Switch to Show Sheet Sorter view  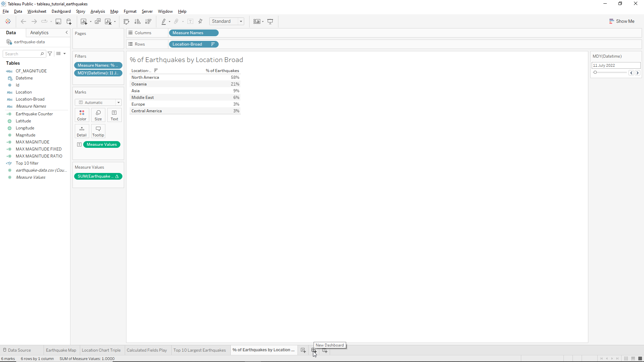tap(626, 359)
